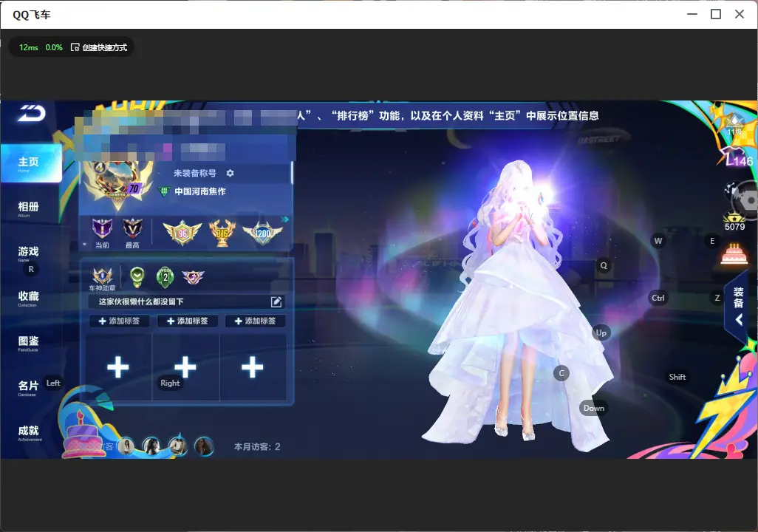Open the 主页 Home tab
758x532 pixels.
point(30,163)
